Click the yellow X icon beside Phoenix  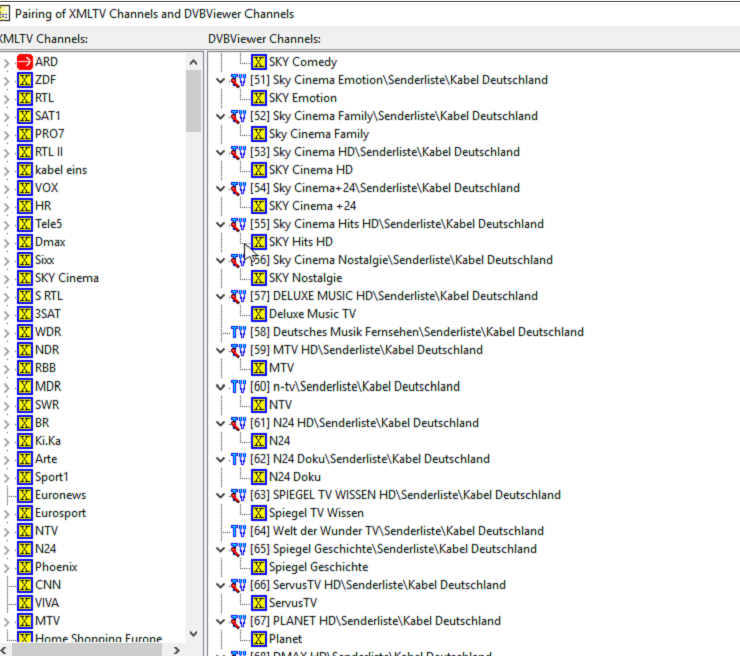(x=25, y=567)
